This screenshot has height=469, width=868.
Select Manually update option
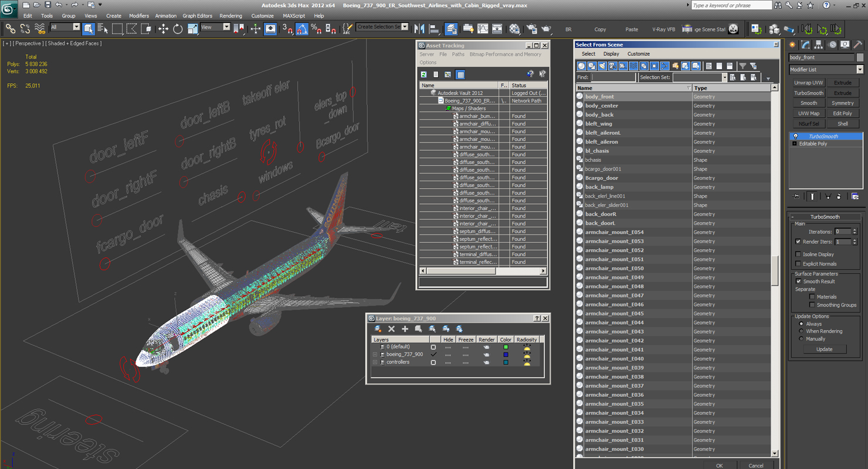point(801,339)
